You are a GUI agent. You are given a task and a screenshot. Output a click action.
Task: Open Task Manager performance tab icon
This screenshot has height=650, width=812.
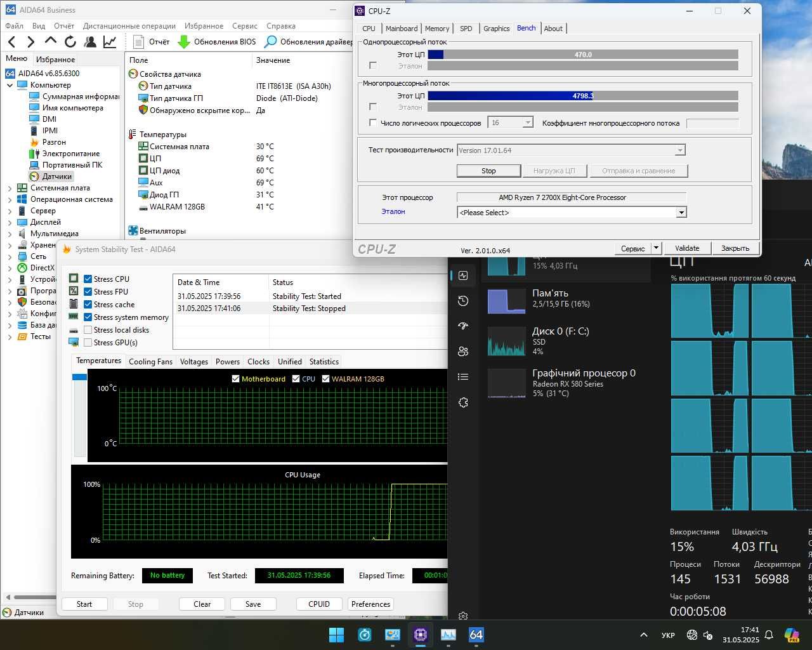(463, 275)
